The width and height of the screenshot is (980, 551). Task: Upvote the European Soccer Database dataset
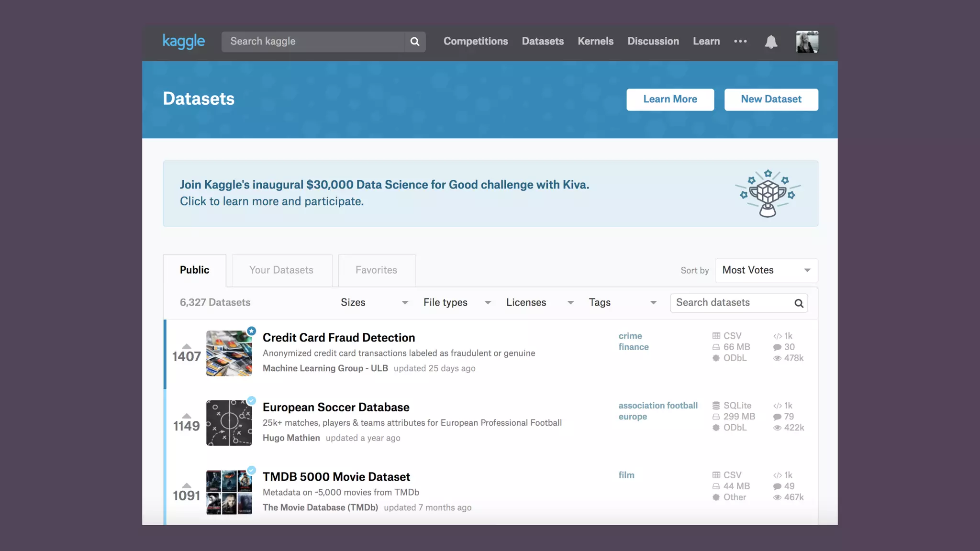[187, 416]
